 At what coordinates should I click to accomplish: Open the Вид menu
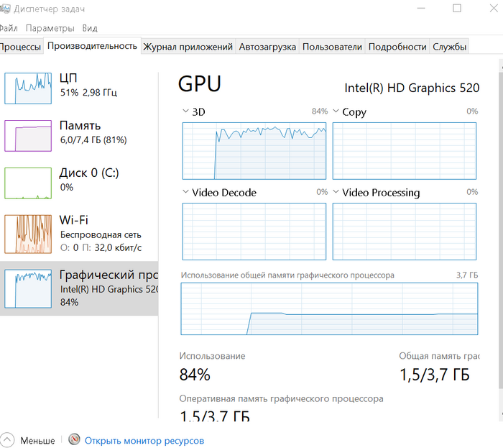click(x=90, y=28)
